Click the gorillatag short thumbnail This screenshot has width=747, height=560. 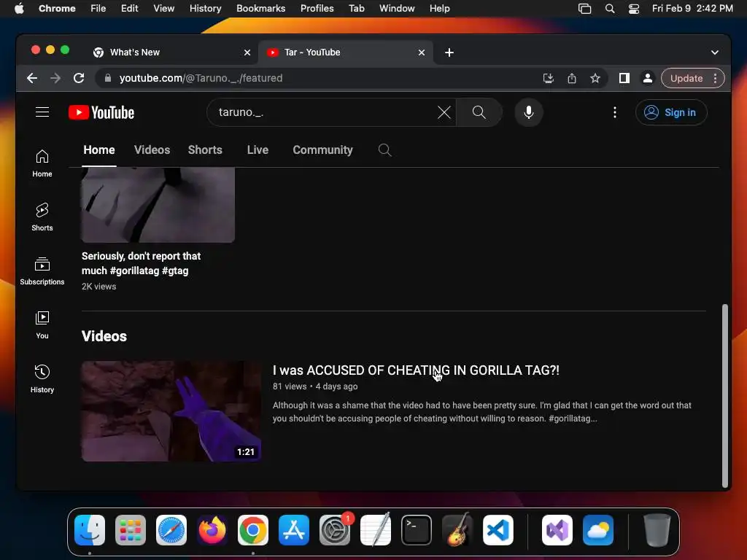(158, 205)
